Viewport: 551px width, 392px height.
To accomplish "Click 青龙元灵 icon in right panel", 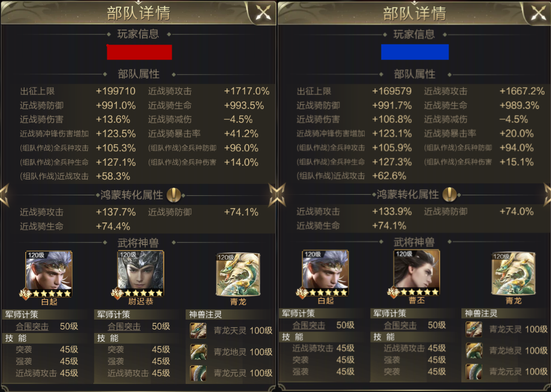I will point(474,372).
